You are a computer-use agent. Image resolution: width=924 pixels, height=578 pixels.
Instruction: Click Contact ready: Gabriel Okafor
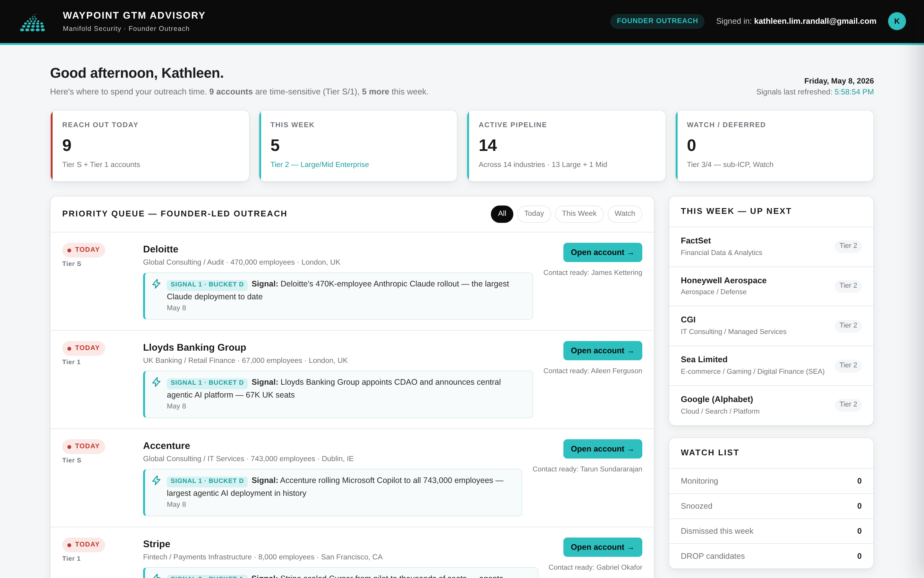[595, 567]
